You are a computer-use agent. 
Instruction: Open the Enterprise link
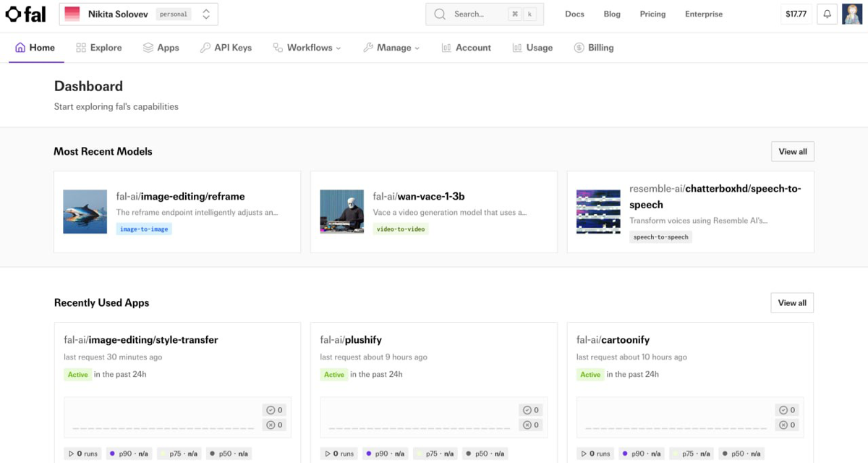click(x=704, y=14)
